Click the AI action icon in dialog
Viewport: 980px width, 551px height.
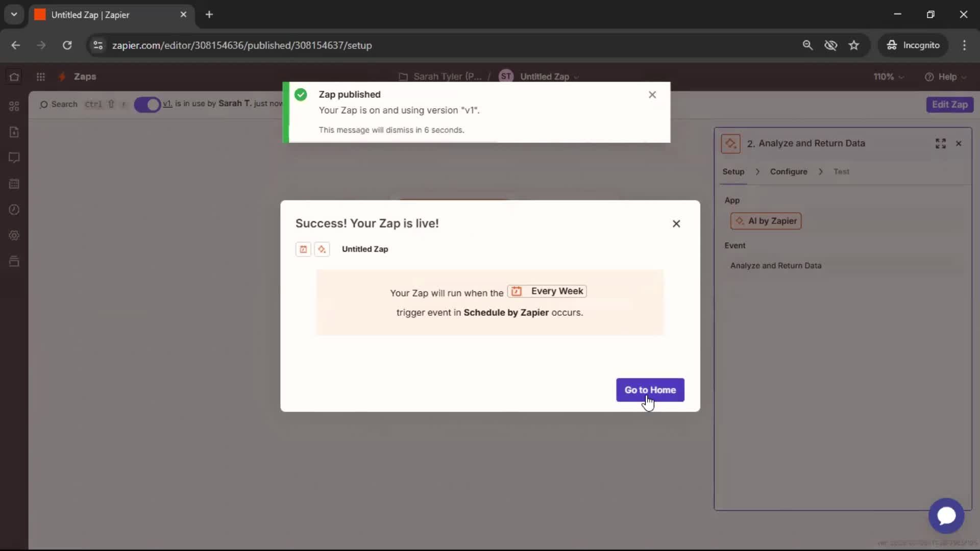(x=322, y=249)
